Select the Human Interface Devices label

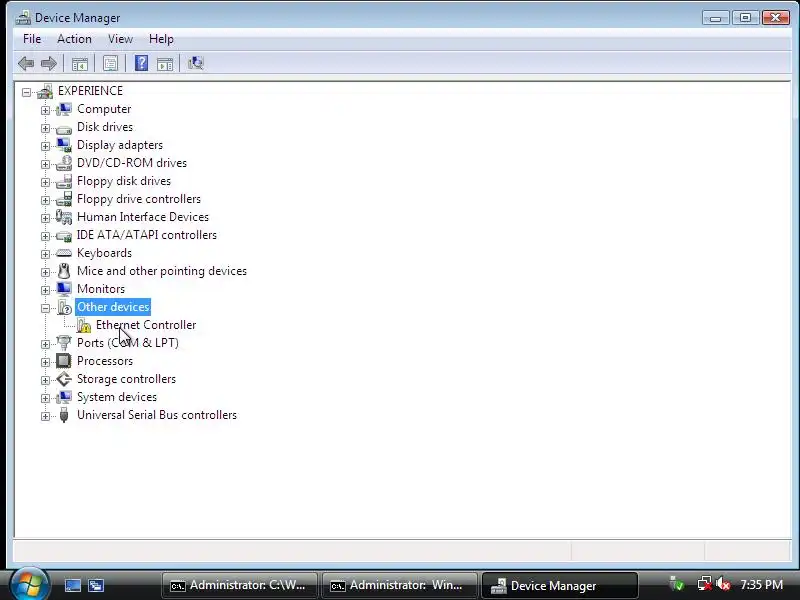(x=143, y=217)
